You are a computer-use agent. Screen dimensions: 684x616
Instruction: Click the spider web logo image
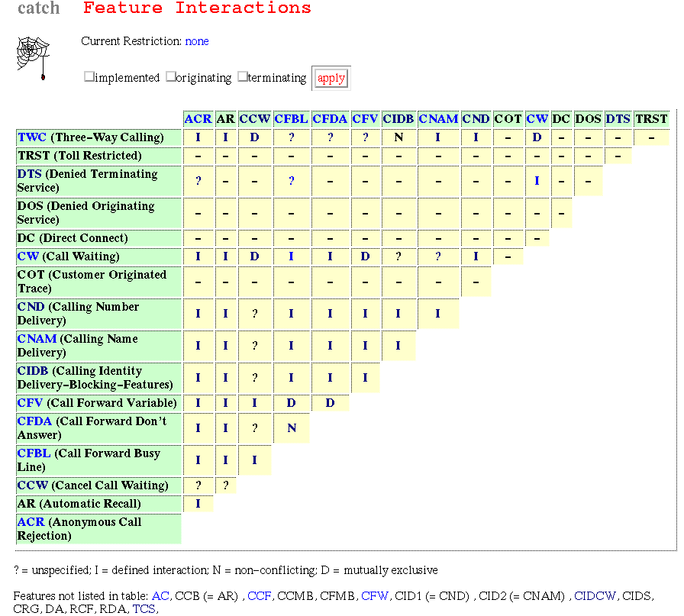(x=33, y=59)
